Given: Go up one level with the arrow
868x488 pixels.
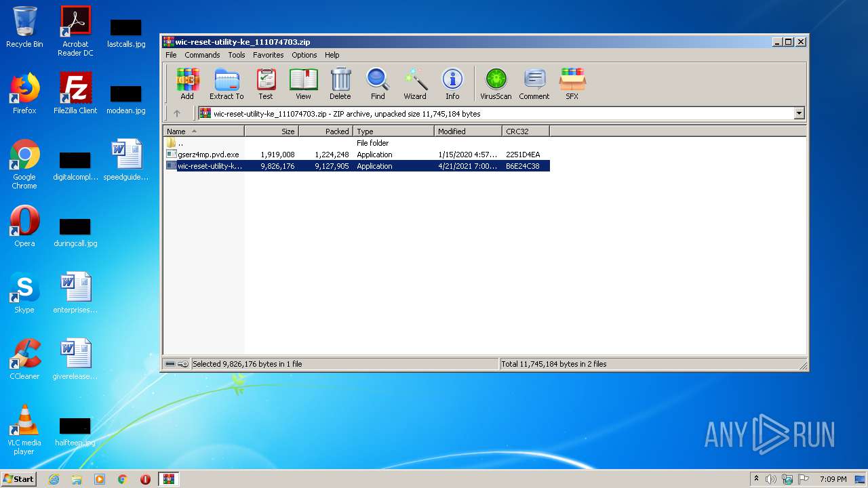Looking at the screenshot, I should (x=177, y=114).
